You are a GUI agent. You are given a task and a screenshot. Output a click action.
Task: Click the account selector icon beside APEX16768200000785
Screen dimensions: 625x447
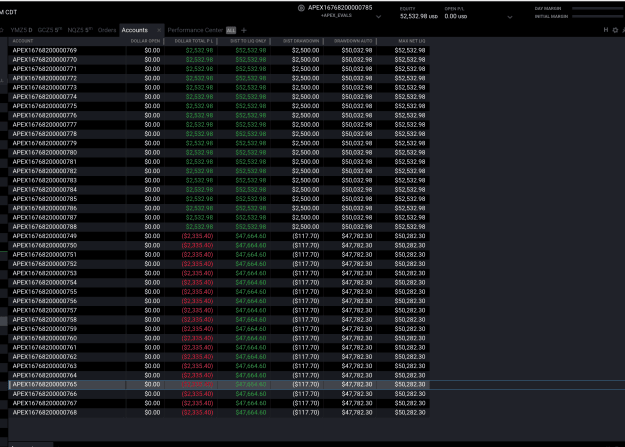coord(301,8)
